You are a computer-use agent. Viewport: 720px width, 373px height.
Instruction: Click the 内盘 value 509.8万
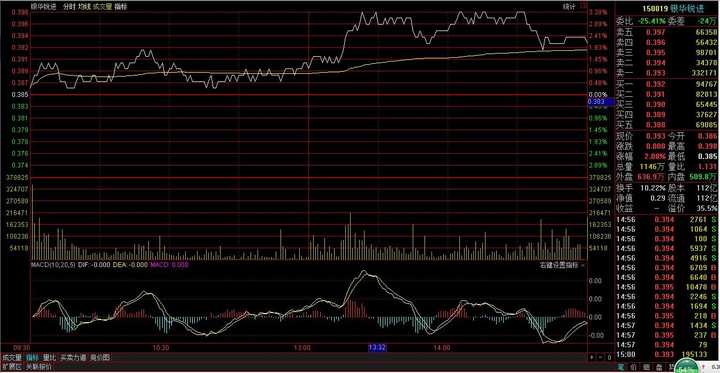coord(704,177)
